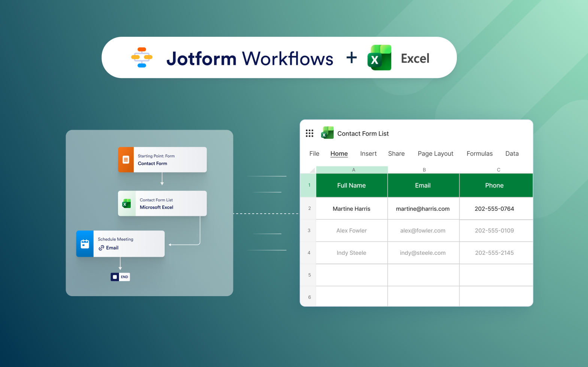The width and height of the screenshot is (588, 367).
Task: Click the 202-555-0764 cell
Action: tap(496, 208)
